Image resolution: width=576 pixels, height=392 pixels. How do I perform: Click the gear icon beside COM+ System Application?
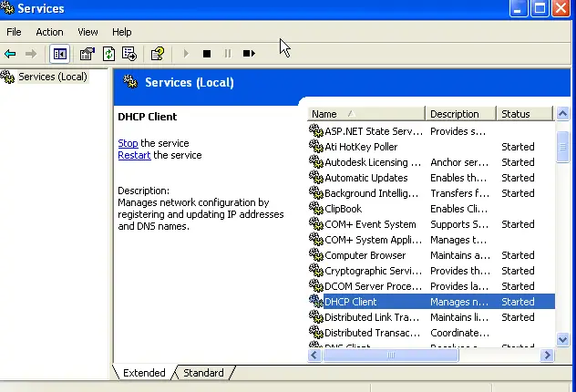tap(316, 239)
